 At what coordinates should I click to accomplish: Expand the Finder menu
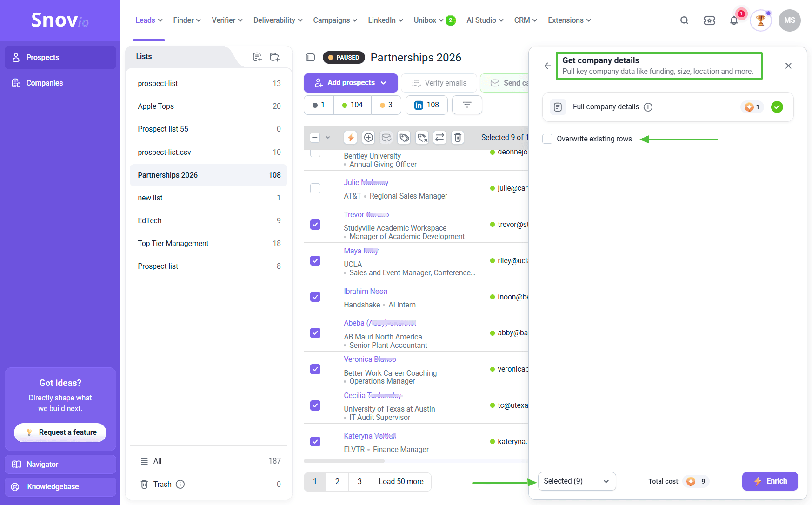pos(187,20)
